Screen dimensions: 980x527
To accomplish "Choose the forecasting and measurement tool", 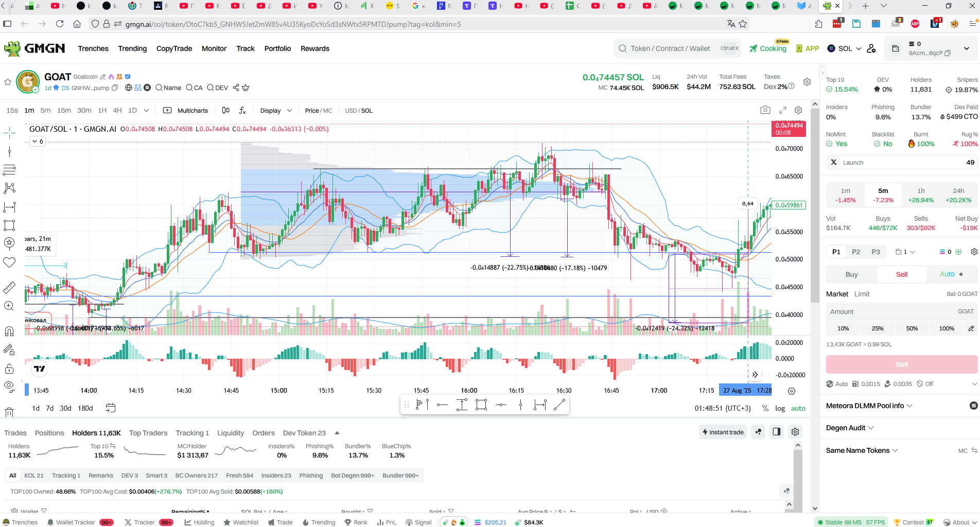I will click(x=9, y=207).
